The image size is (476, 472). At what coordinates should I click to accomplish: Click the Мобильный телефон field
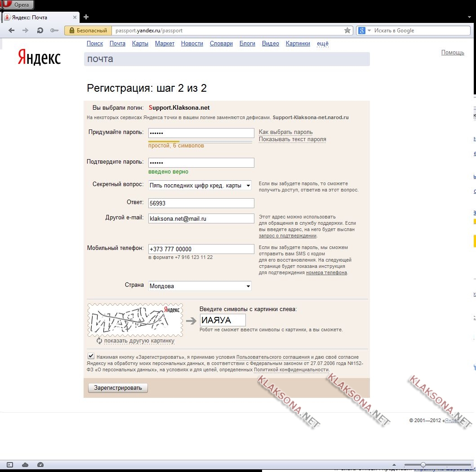click(x=201, y=249)
